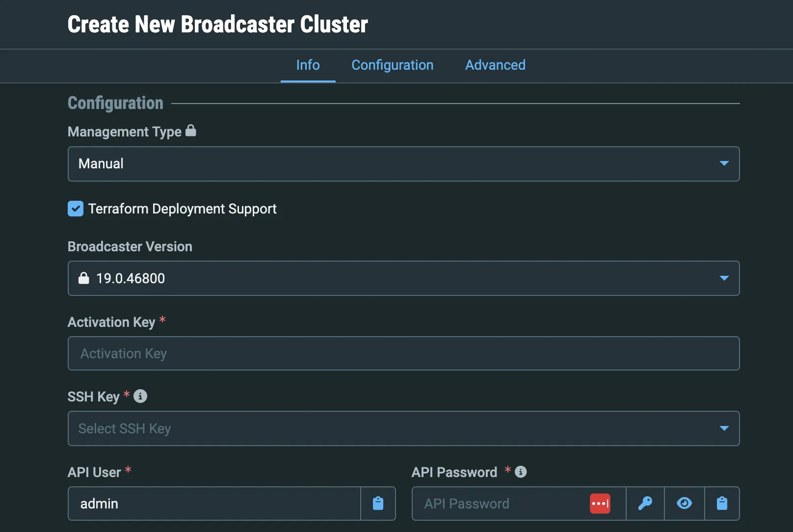793x532 pixels.
Task: Copy API User with clipboard icon
Action: tap(378, 504)
